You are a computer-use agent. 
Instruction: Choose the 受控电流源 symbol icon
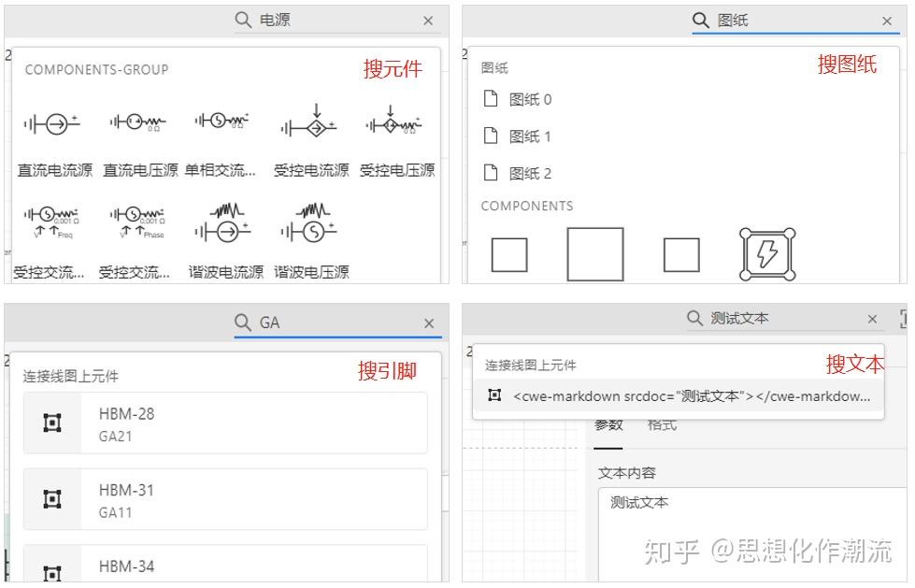tap(307, 122)
